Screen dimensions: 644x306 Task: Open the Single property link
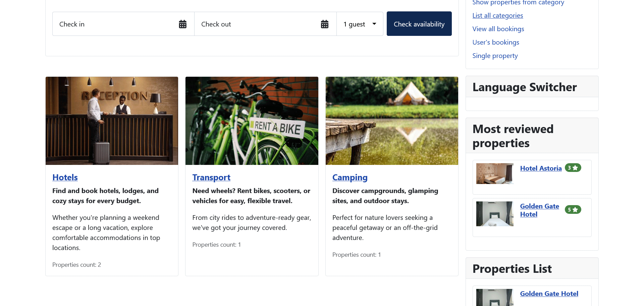click(x=495, y=56)
